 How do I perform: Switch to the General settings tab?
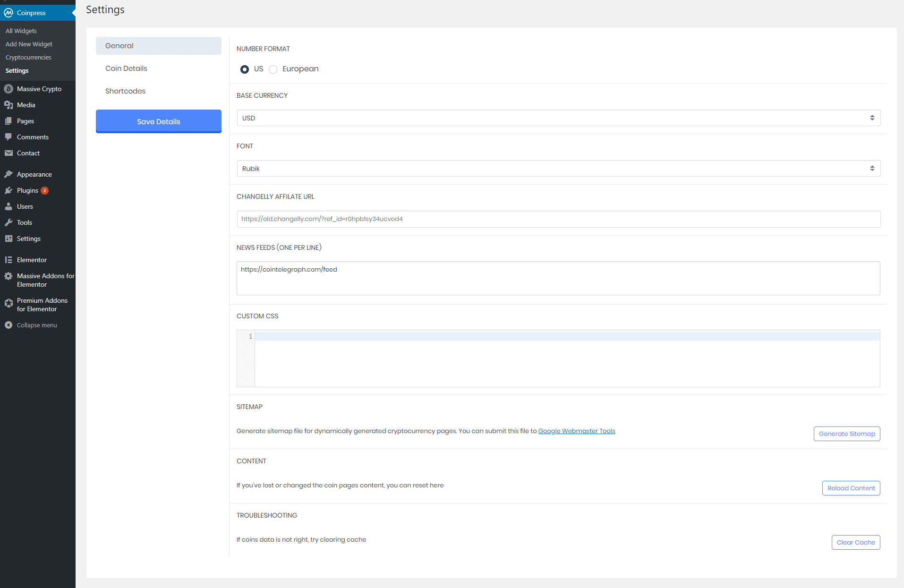(159, 46)
